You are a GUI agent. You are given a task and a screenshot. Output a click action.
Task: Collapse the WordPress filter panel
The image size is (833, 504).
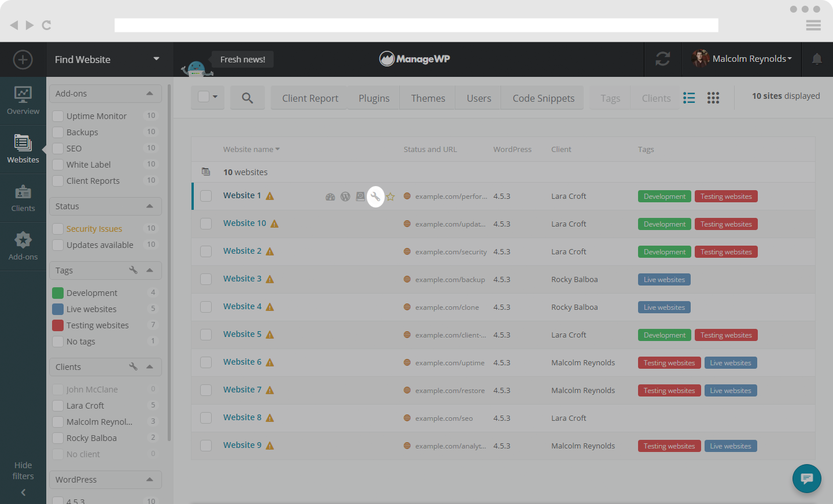point(150,479)
